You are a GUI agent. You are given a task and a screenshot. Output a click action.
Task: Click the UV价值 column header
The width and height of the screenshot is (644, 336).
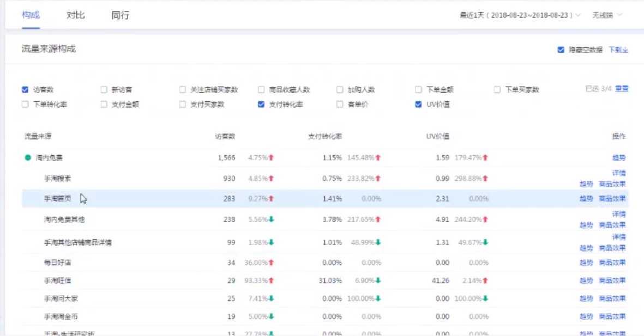click(x=437, y=136)
